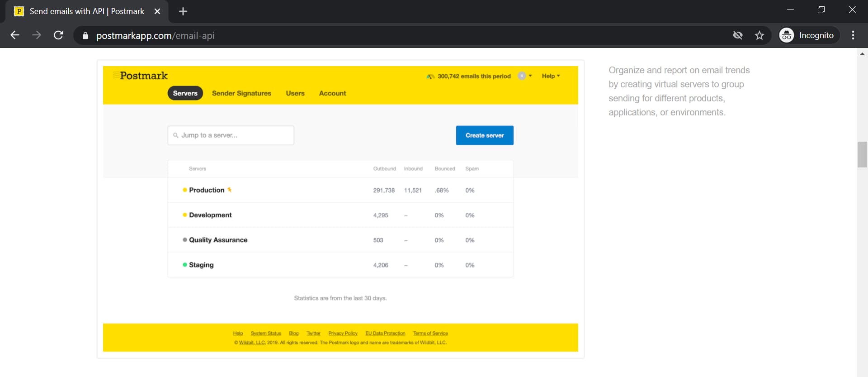Viewport: 868px width, 377px height.
Task: Open the Twitter footer link
Action: [x=313, y=334]
